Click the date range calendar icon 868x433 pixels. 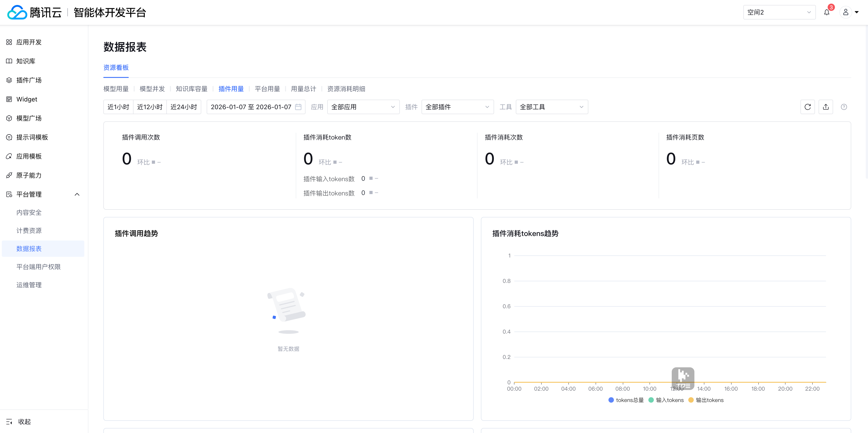pos(298,107)
